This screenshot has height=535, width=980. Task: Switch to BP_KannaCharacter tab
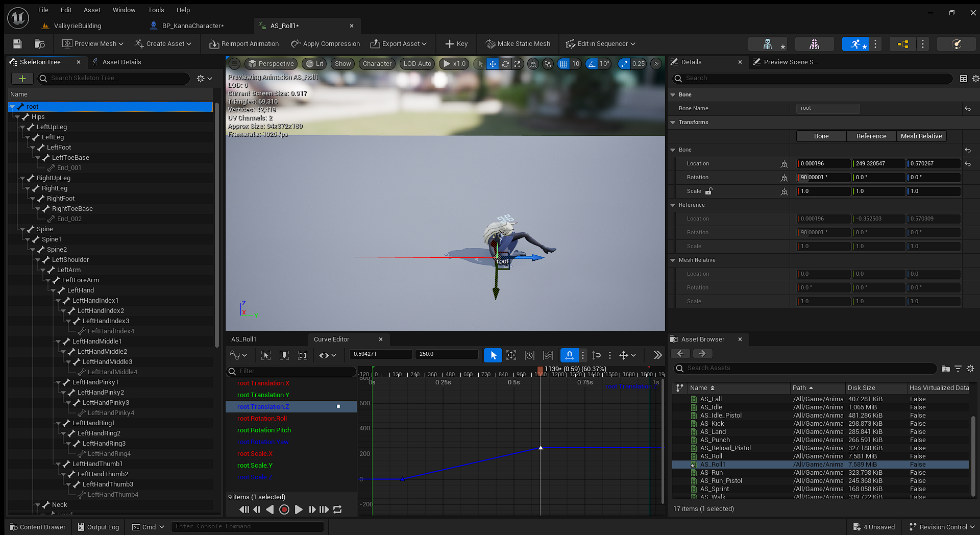pyautogui.click(x=193, y=26)
